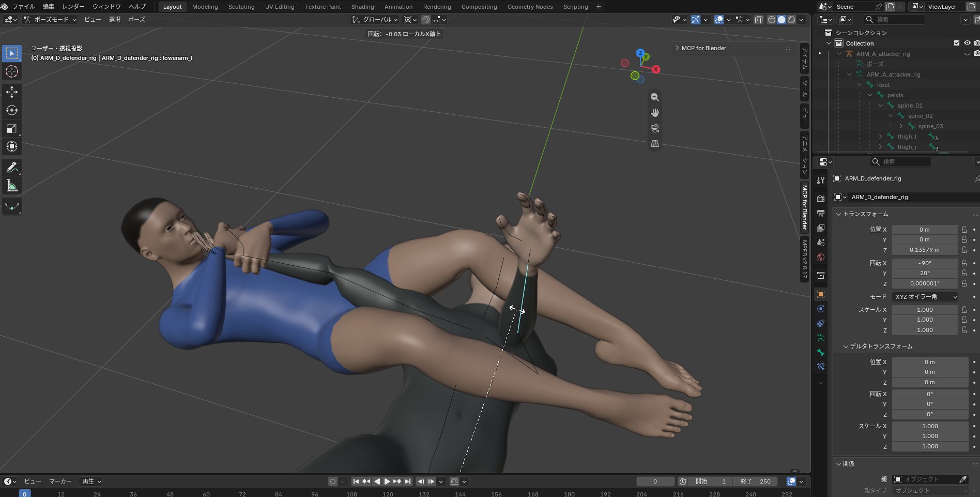
Task: Activate the Rotate tool
Action: [12, 110]
